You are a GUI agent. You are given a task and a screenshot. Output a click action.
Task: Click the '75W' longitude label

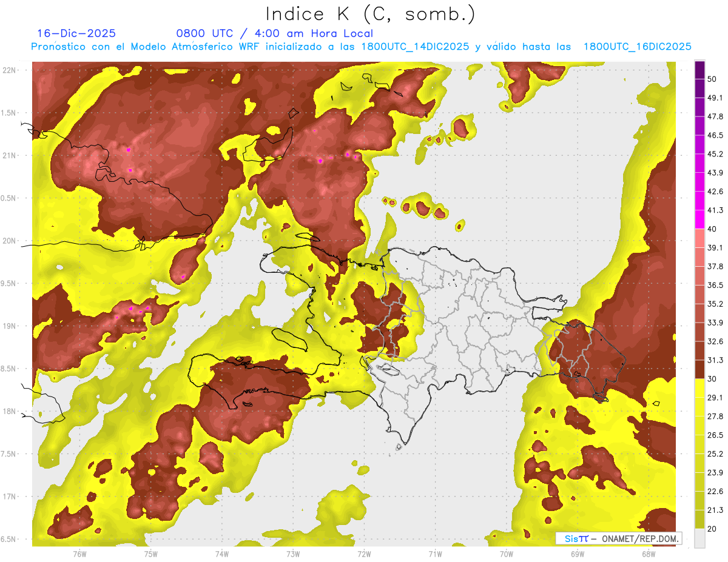(150, 554)
